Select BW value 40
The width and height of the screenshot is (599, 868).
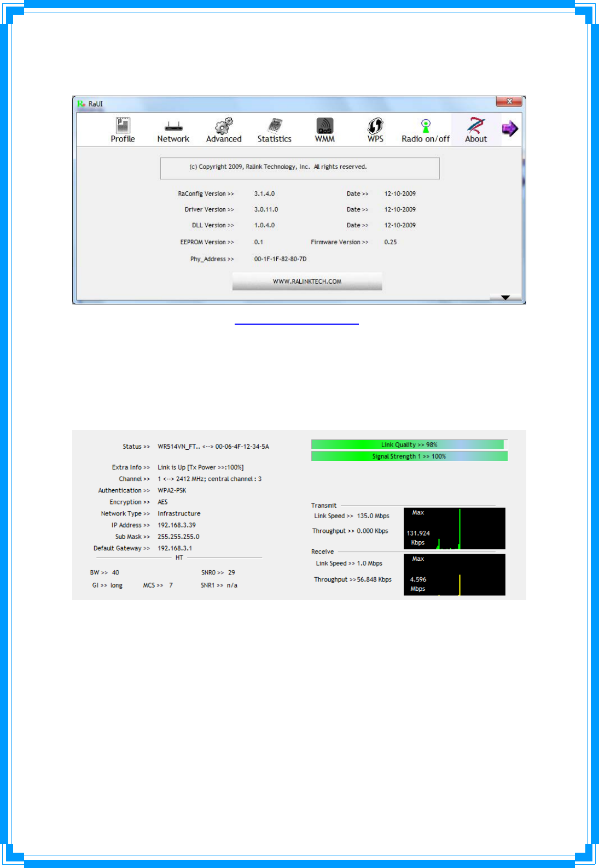(x=115, y=573)
